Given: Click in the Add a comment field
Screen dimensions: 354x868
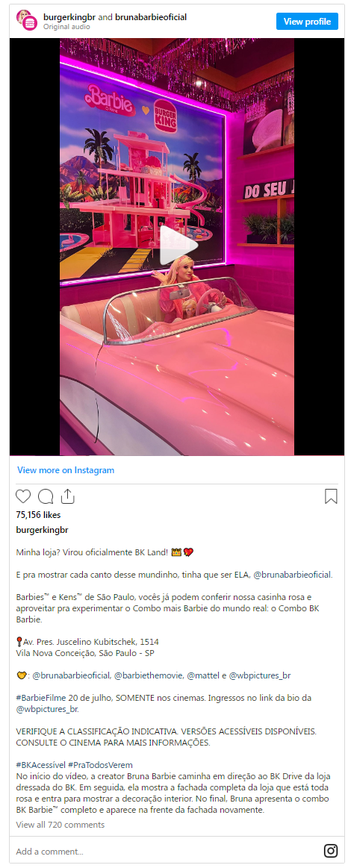Looking at the screenshot, I should pos(167,852).
